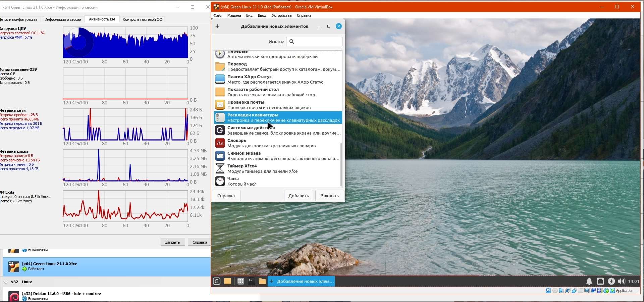The image size is (644, 302).
Task: Open the power manager lightning icon
Action: pos(611,281)
